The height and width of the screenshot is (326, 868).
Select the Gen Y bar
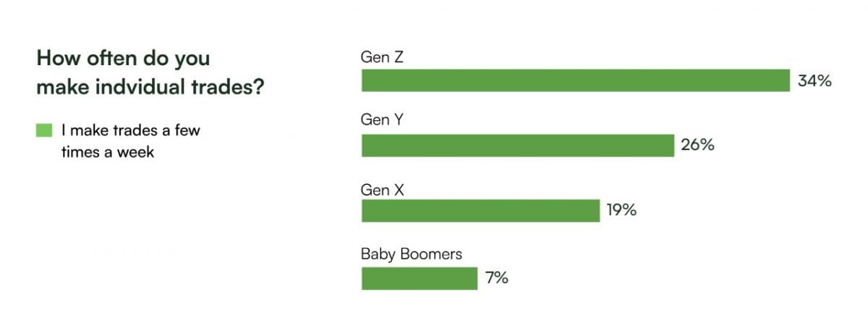[x=518, y=146]
